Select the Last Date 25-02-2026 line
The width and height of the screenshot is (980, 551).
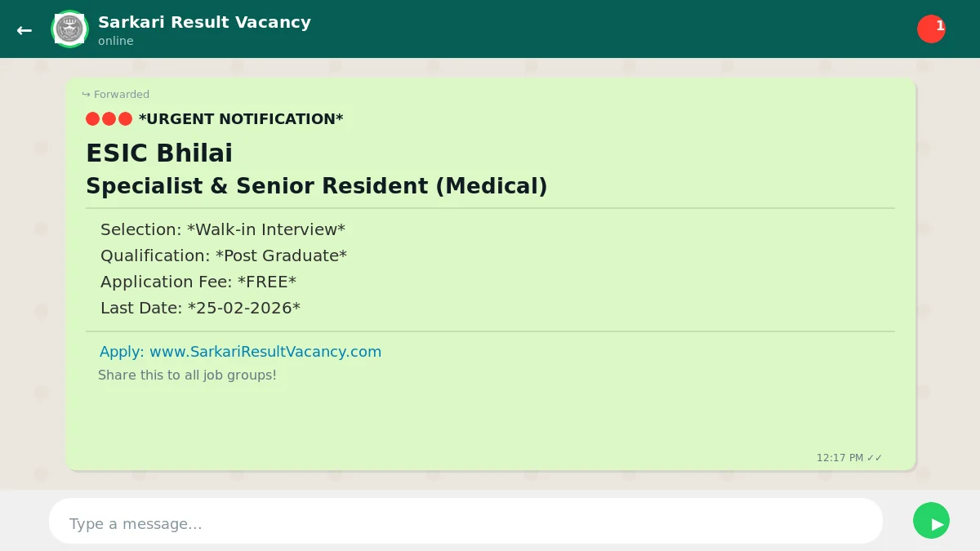tap(200, 308)
